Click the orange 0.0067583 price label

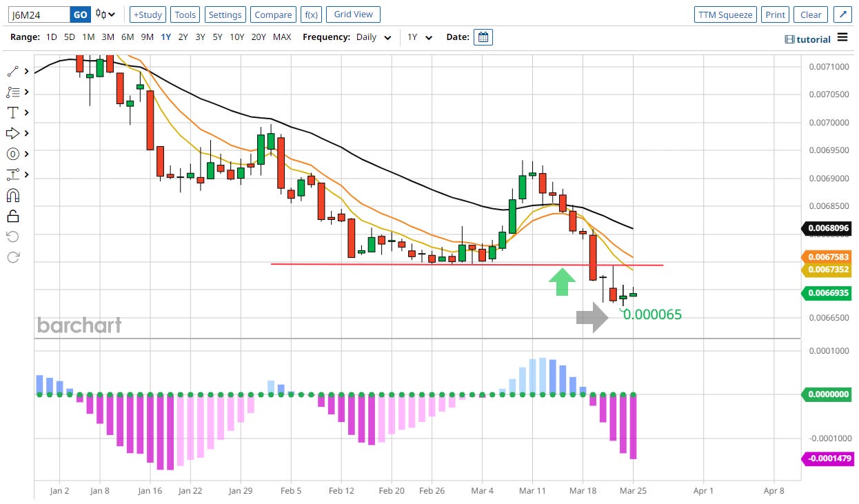pos(827,256)
